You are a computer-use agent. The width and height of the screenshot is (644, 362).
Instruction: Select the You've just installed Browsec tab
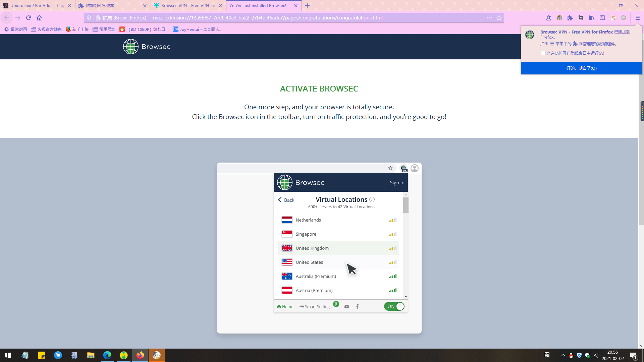pyautogui.click(x=264, y=6)
